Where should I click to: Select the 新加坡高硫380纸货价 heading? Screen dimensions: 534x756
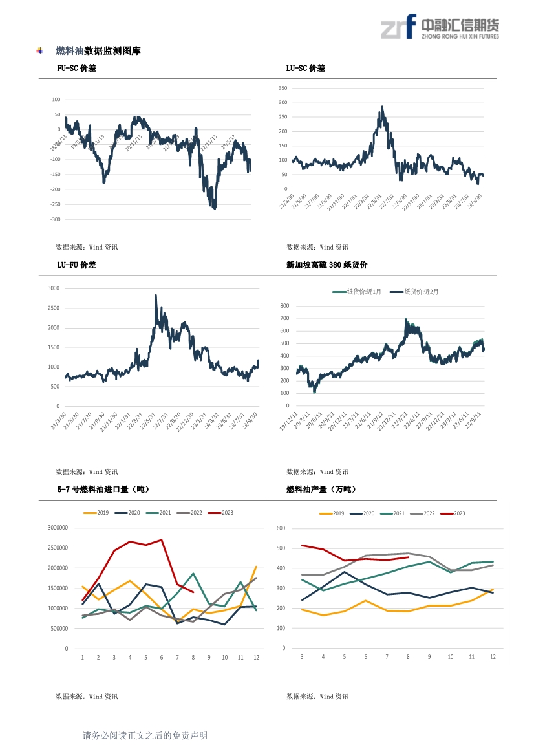[x=326, y=265]
